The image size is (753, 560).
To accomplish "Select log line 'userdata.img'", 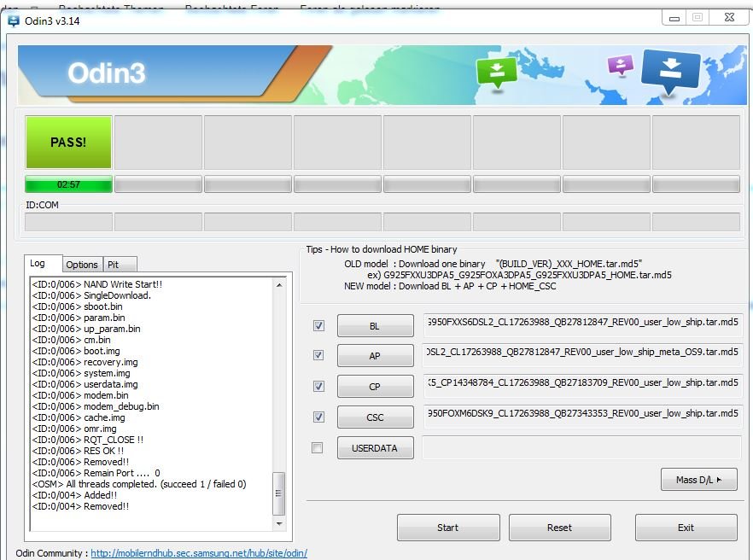I will [85, 384].
